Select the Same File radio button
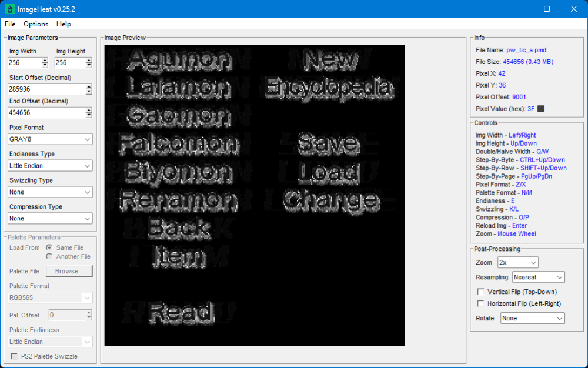588x368 pixels. 49,247
